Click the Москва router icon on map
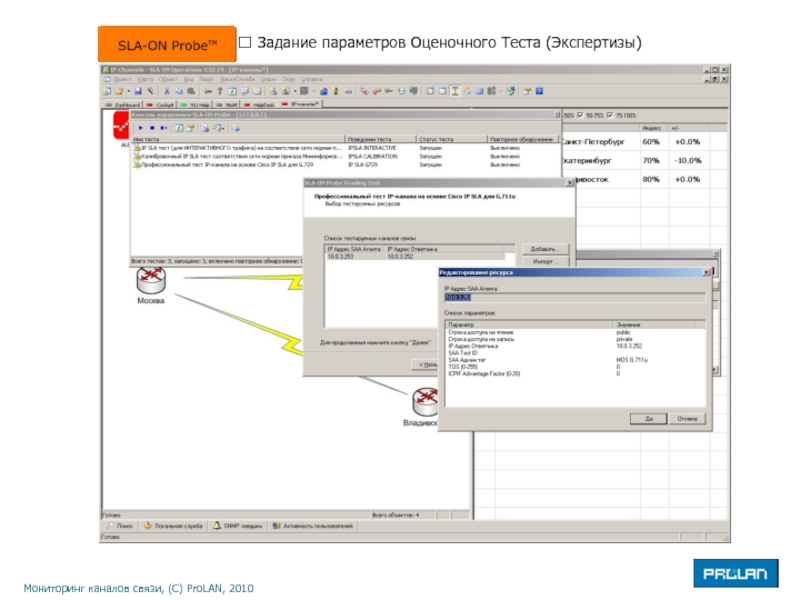This screenshot has height=600, width=800. tap(151, 278)
